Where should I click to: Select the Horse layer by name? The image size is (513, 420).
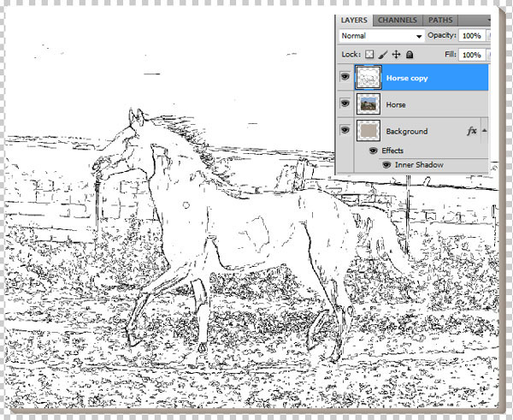coord(396,104)
